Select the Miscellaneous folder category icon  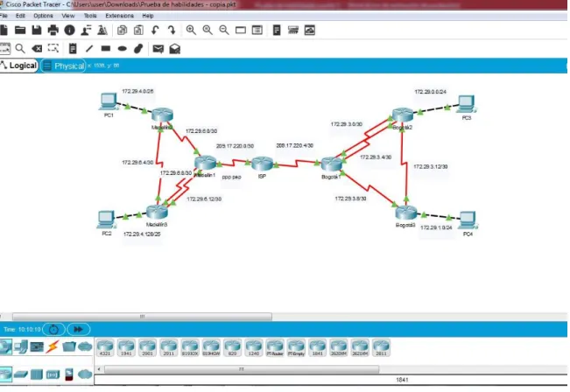pyautogui.click(x=68, y=346)
